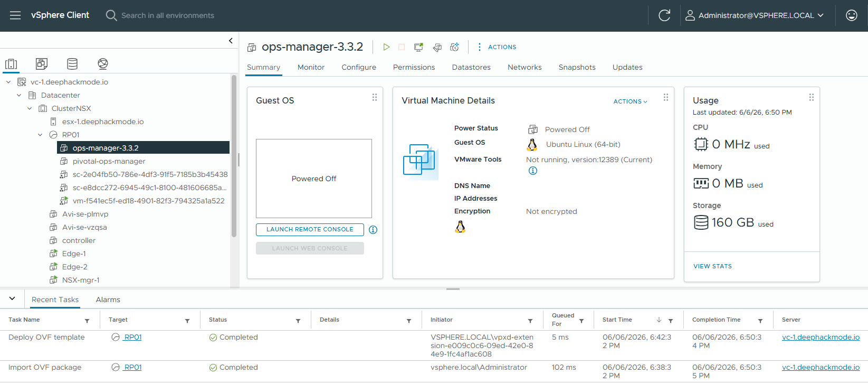The height and width of the screenshot is (384, 868).
Task: Click VMware Tools info icon
Action: click(533, 171)
